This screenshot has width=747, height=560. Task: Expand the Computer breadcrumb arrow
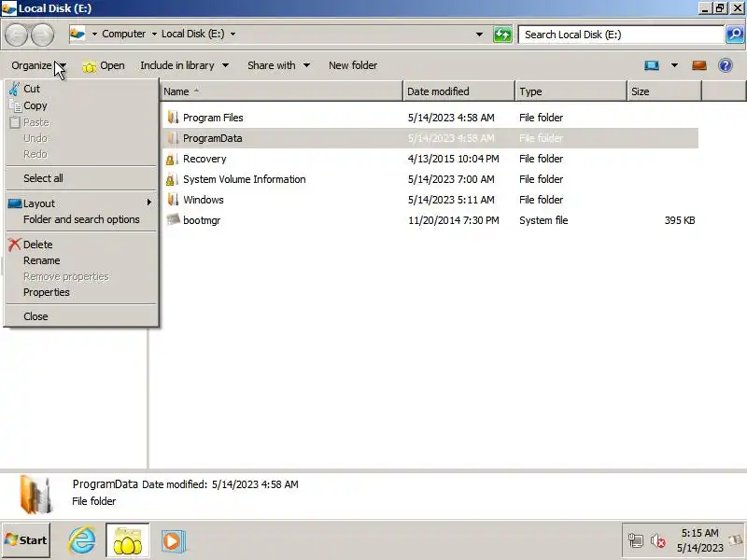(154, 34)
